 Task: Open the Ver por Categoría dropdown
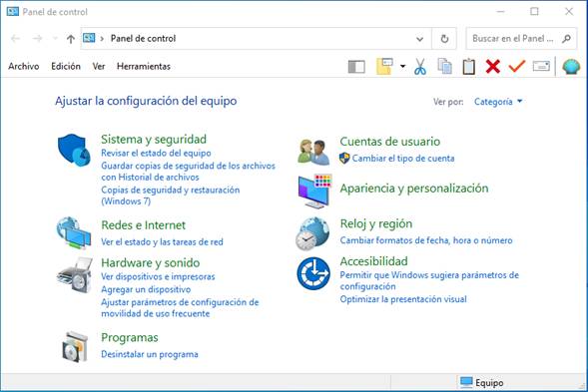(x=498, y=102)
